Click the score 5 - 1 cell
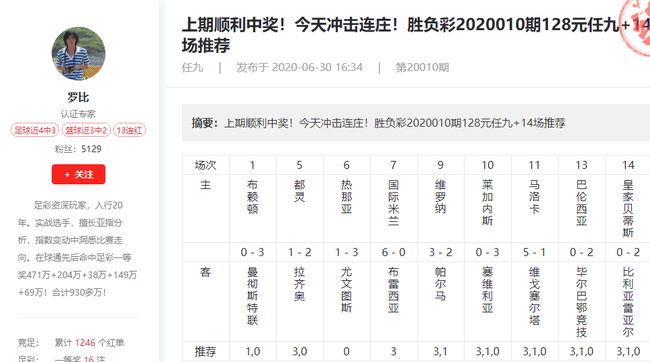Screen dimensions: 650x362 (534, 252)
